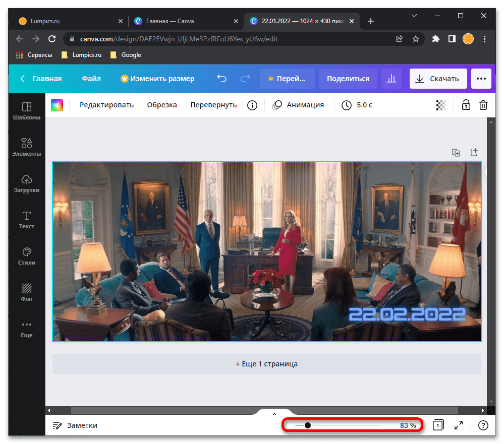Click the 83 % zoom value
This screenshot has width=504, height=444.
pyautogui.click(x=408, y=425)
